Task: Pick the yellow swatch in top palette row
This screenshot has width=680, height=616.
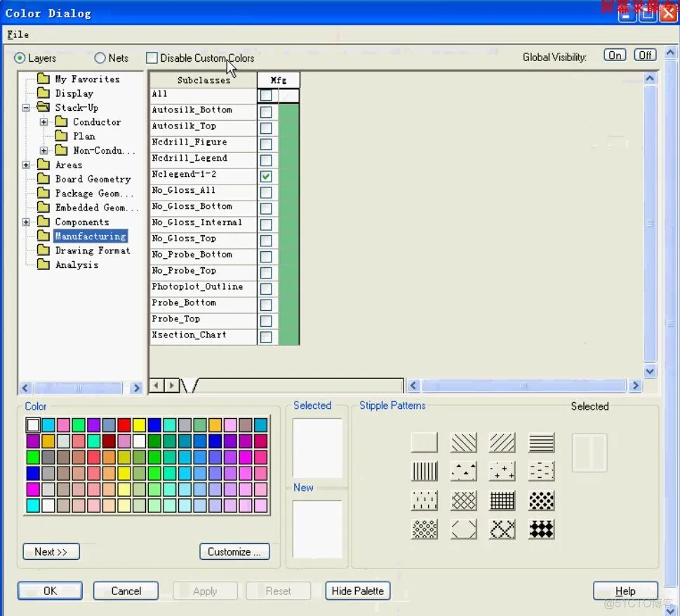Action: click(139, 425)
